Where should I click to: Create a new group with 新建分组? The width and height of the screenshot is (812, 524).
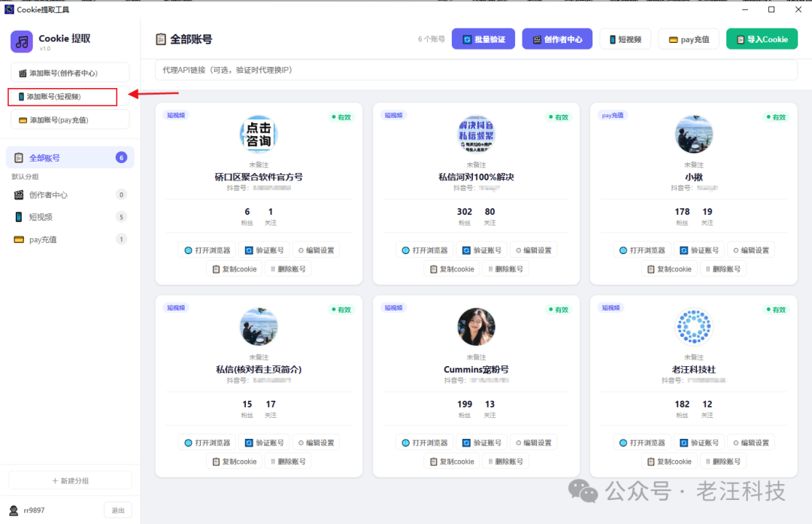71,480
